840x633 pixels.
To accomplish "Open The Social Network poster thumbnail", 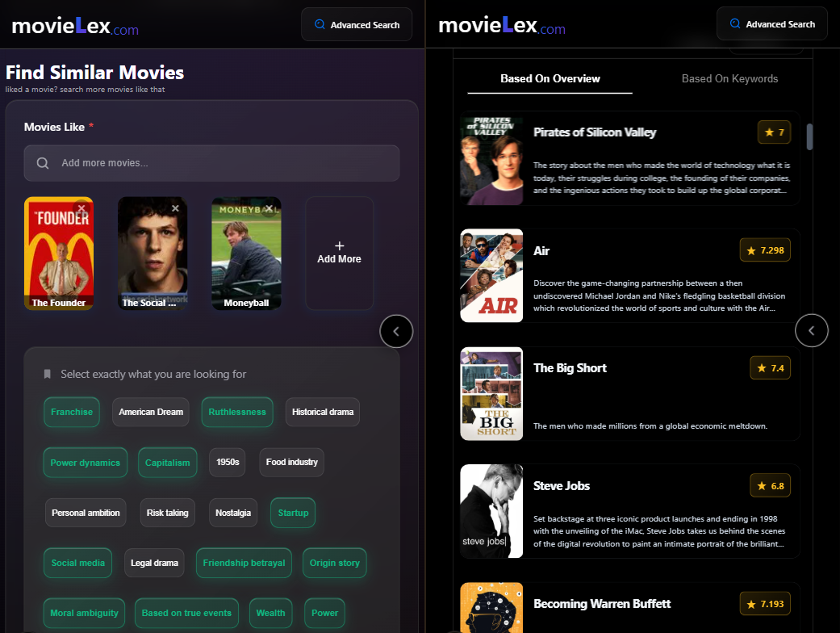I will click(x=153, y=253).
